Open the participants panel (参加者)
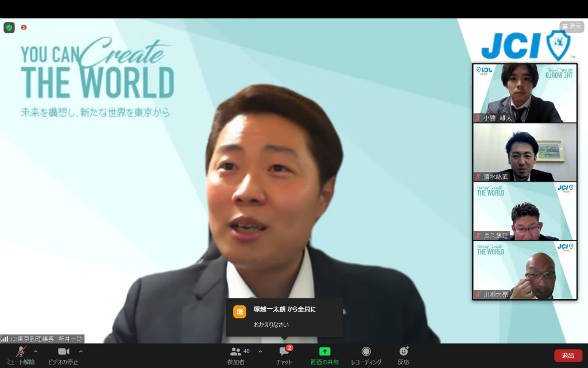Screen dimensions: 588x368 236,351
